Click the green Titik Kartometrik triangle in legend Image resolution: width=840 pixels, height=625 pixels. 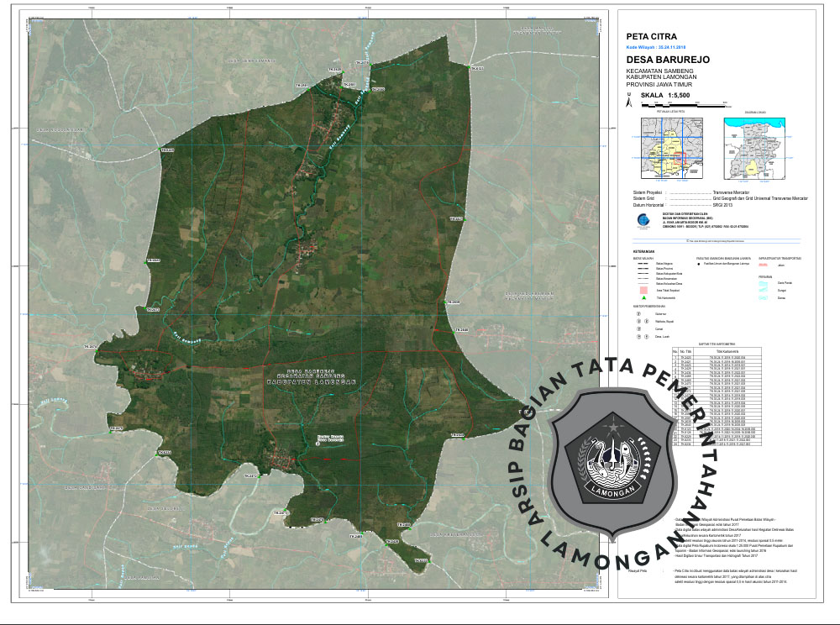point(643,298)
